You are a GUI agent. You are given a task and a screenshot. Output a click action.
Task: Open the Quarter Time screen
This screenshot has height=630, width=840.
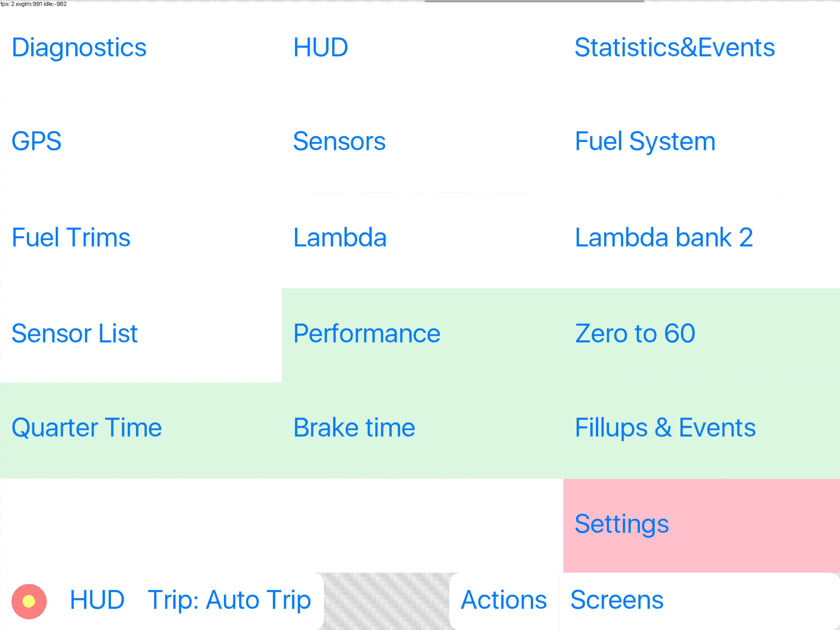pyautogui.click(x=87, y=428)
